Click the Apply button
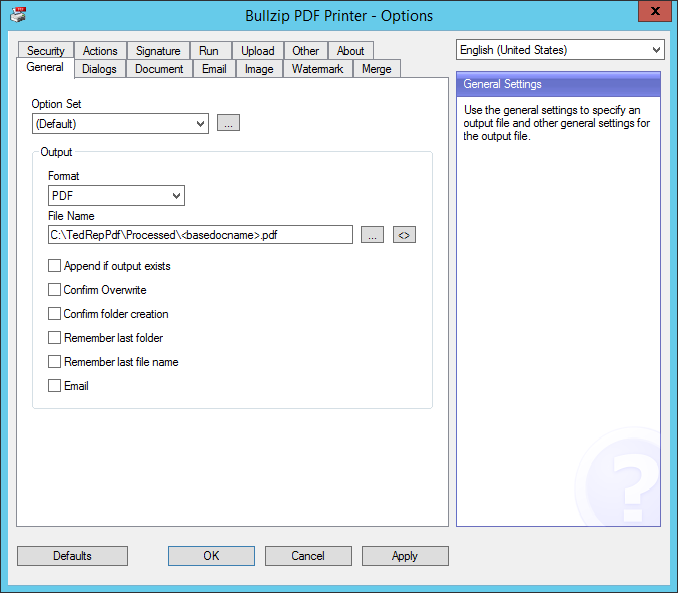Screen dimensions: 678x593 pyautogui.click(x=405, y=556)
